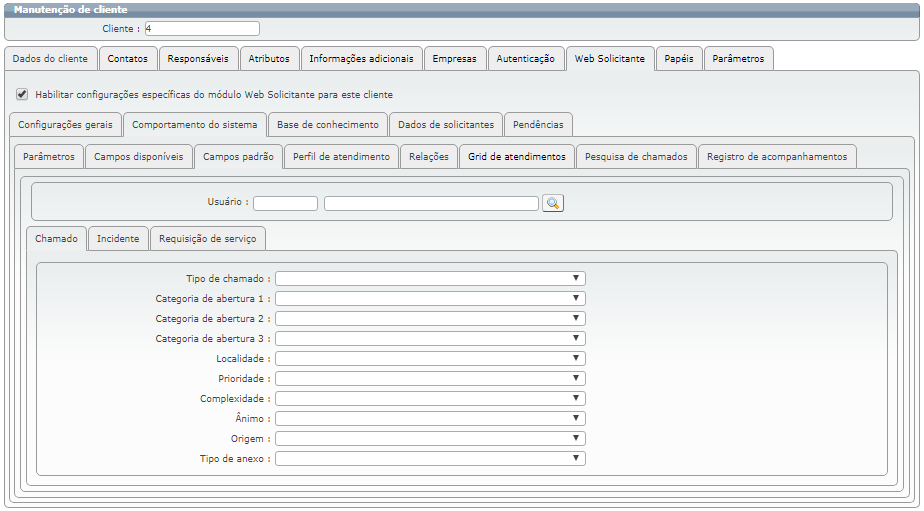Expand the Complexidade dropdown

(430, 399)
